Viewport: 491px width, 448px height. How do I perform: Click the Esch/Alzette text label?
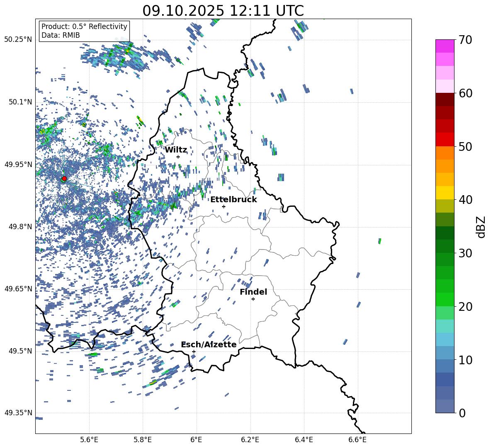coord(209,344)
